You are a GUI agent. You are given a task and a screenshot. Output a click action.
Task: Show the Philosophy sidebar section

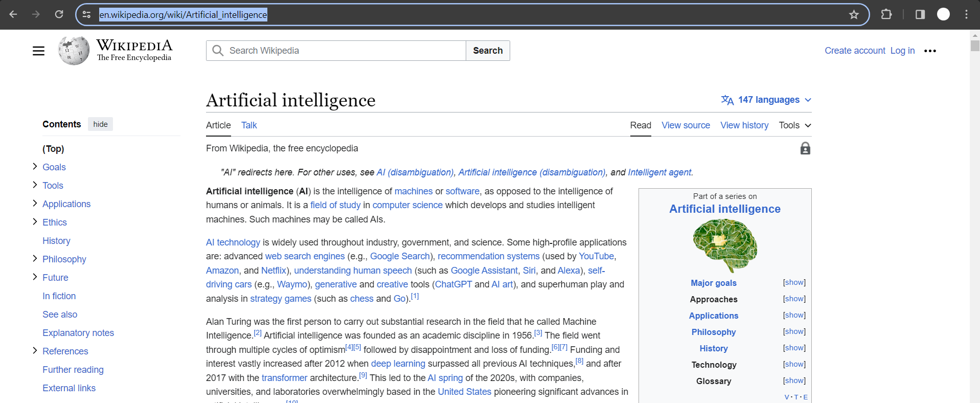794,331
